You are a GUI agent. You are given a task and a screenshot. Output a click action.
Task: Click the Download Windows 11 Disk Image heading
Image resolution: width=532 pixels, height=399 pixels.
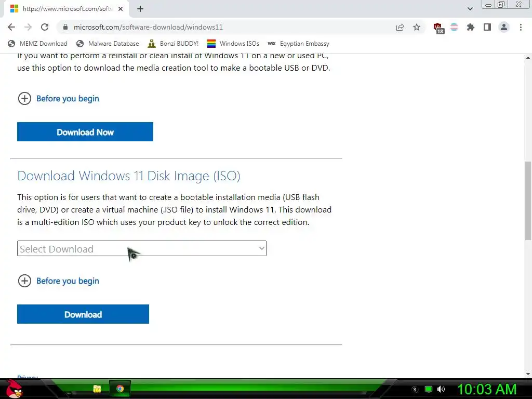coord(129,176)
